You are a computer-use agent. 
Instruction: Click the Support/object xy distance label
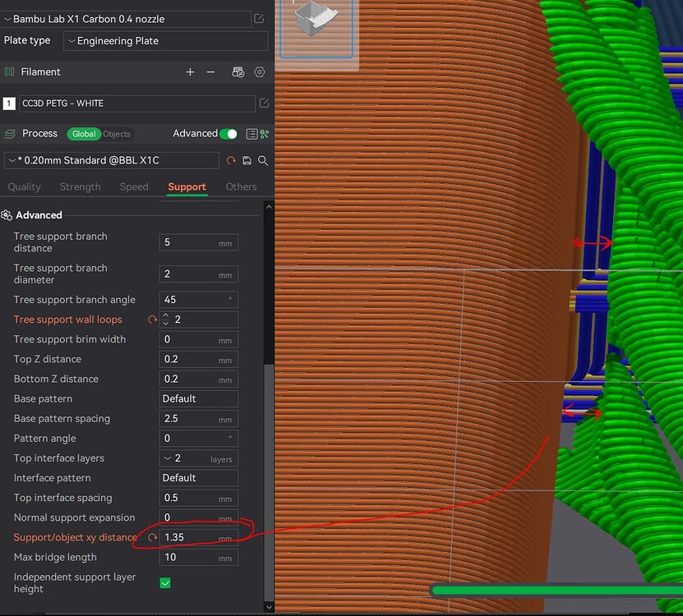[x=75, y=538]
